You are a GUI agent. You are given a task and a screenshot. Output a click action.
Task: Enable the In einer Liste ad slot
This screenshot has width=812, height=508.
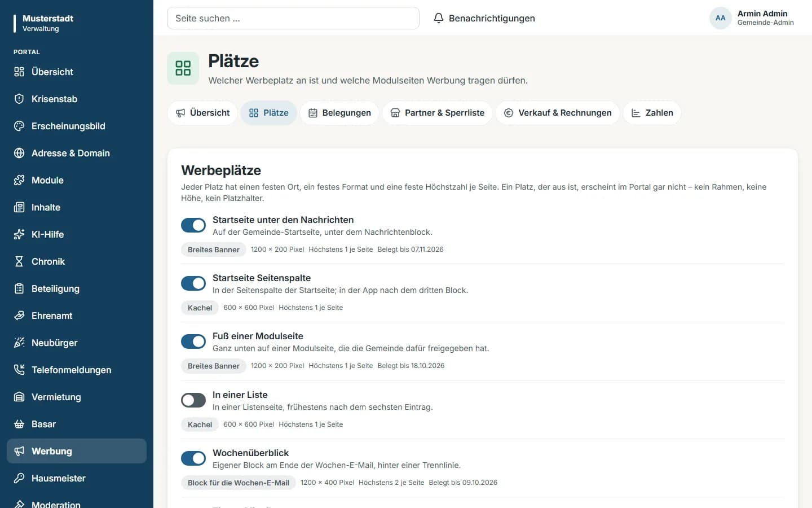(x=193, y=400)
